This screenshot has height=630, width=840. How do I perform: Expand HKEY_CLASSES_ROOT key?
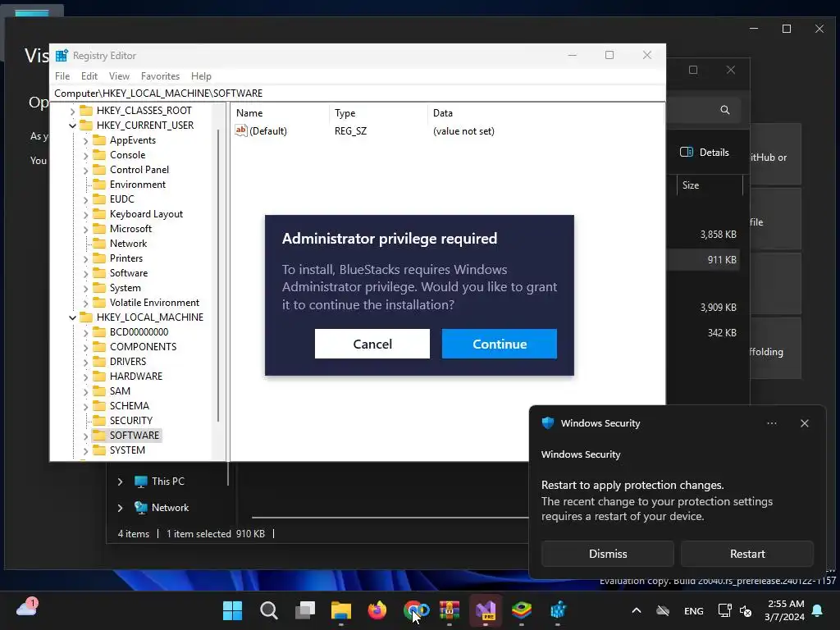coord(72,111)
